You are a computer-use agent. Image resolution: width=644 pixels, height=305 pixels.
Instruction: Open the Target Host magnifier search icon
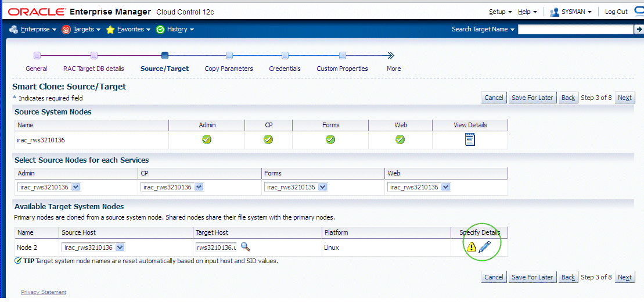click(x=246, y=247)
